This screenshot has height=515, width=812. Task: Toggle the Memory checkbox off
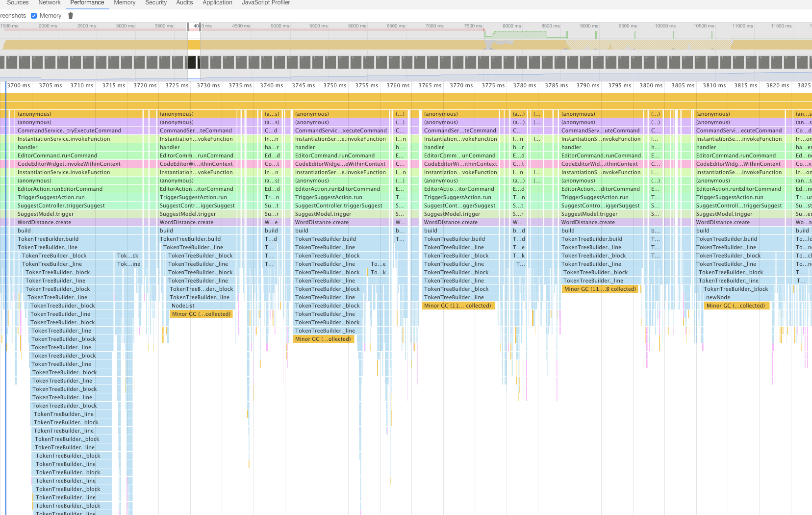34,15
